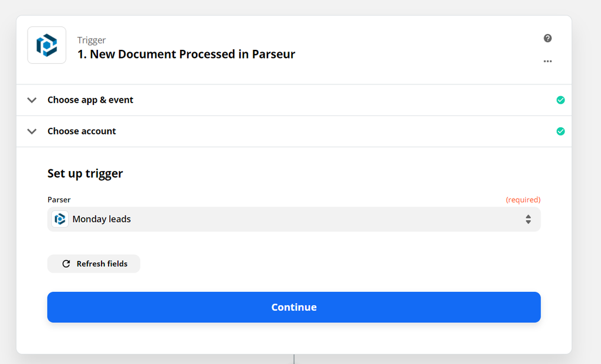This screenshot has height=364, width=601.
Task: Click the Parser field label
Action: [x=59, y=199]
